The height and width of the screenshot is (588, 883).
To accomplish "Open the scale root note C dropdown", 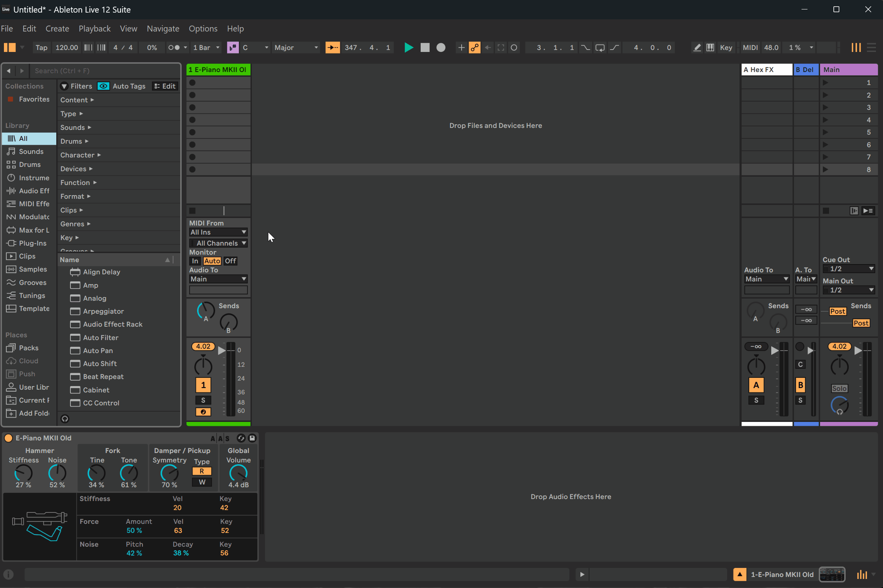I will [x=255, y=48].
